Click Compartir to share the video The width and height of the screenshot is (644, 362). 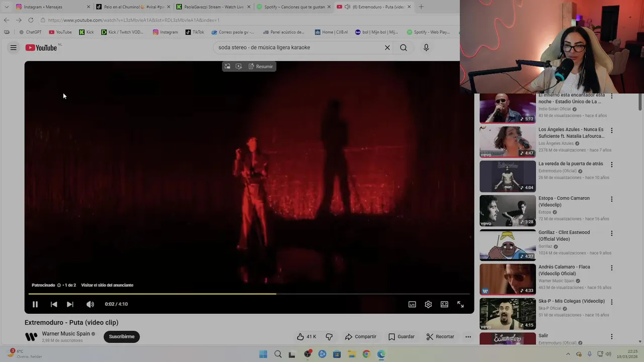tap(360, 337)
